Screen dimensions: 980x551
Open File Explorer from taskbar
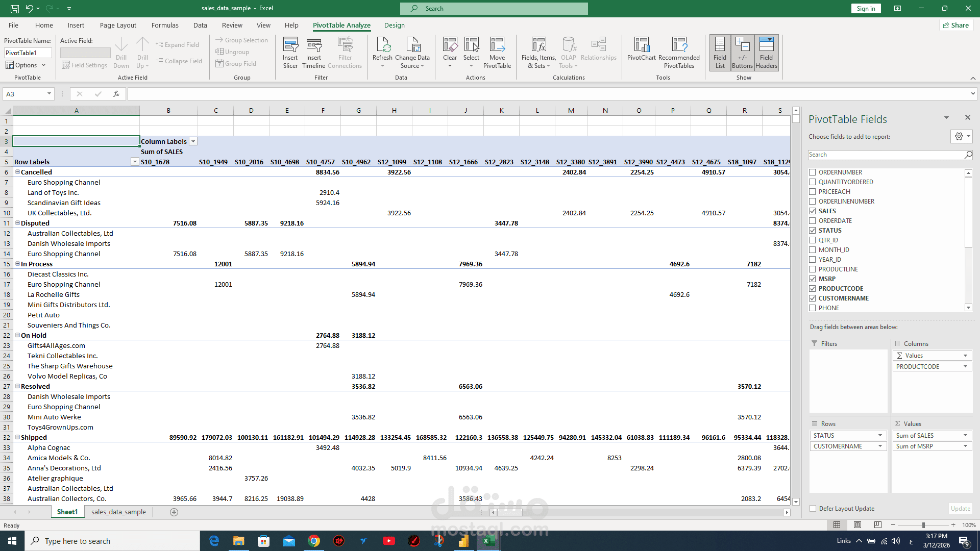point(239,541)
